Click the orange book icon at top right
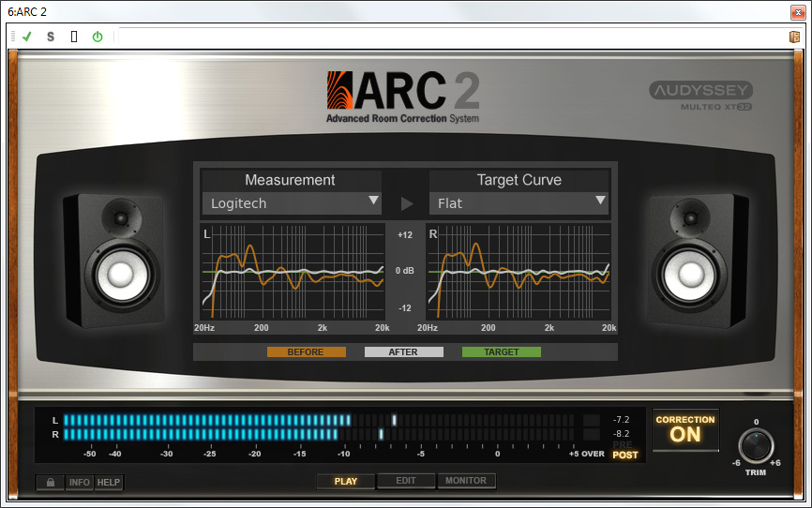 [793, 37]
